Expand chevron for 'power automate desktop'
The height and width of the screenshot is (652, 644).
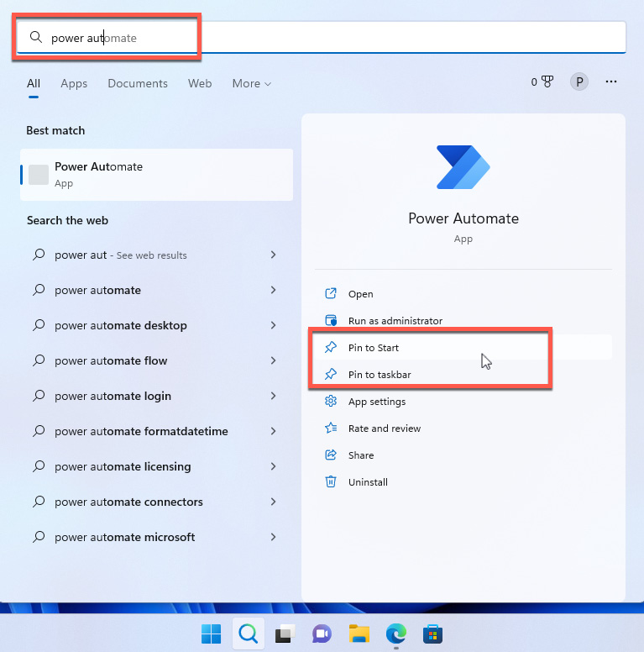(273, 325)
